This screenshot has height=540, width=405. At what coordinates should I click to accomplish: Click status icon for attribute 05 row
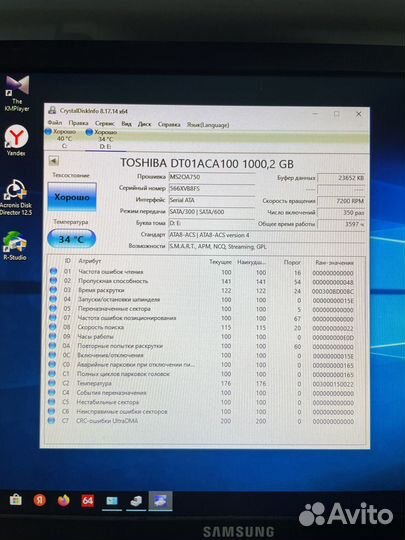[53, 309]
